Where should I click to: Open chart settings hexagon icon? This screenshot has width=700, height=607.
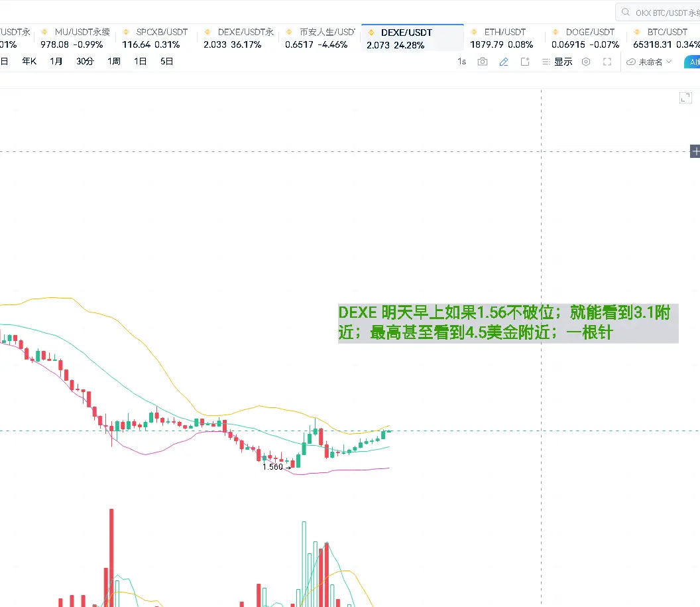[586, 62]
